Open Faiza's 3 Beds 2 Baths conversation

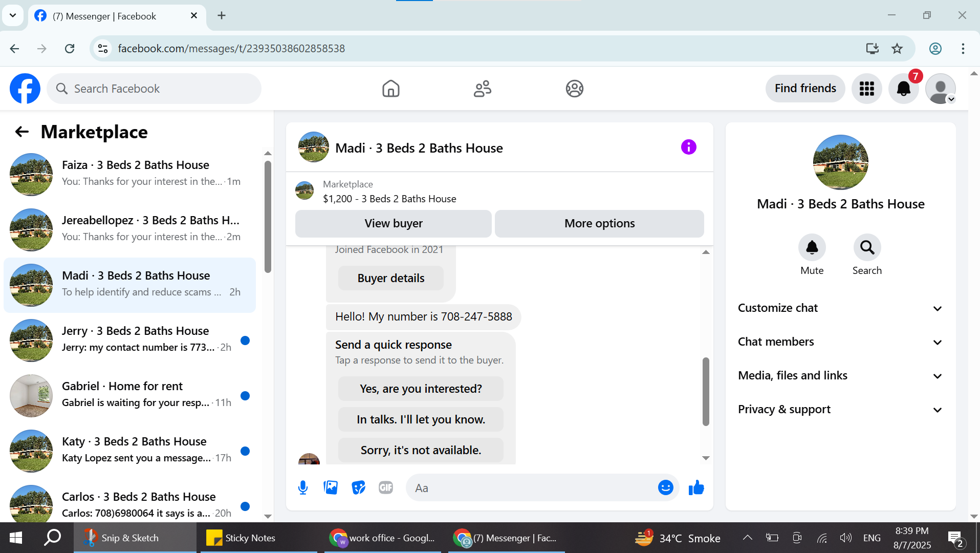129,174
